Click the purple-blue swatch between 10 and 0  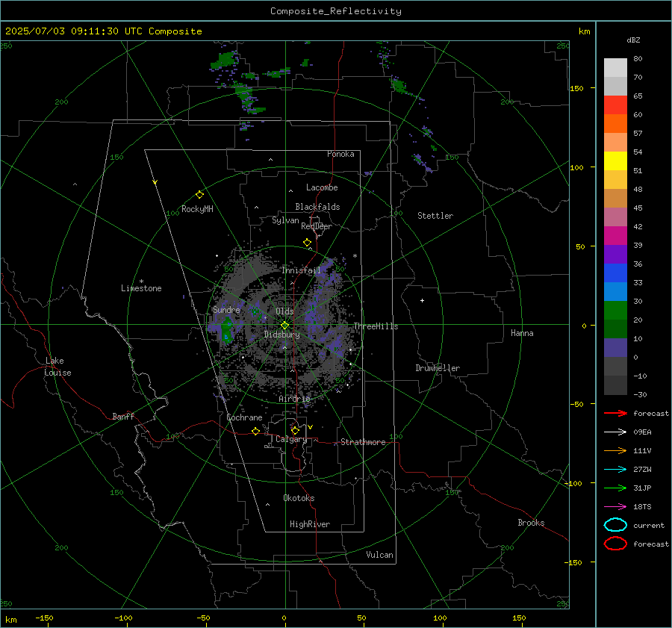tap(615, 348)
